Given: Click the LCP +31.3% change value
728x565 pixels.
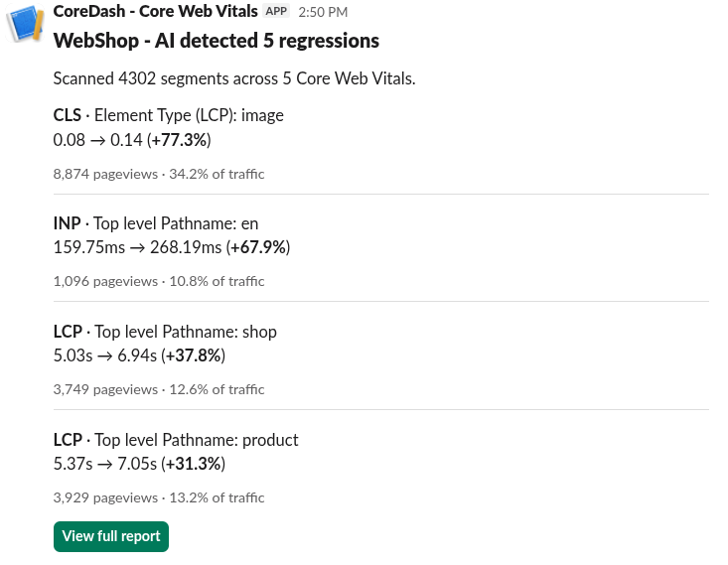Looking at the screenshot, I should point(195,464).
